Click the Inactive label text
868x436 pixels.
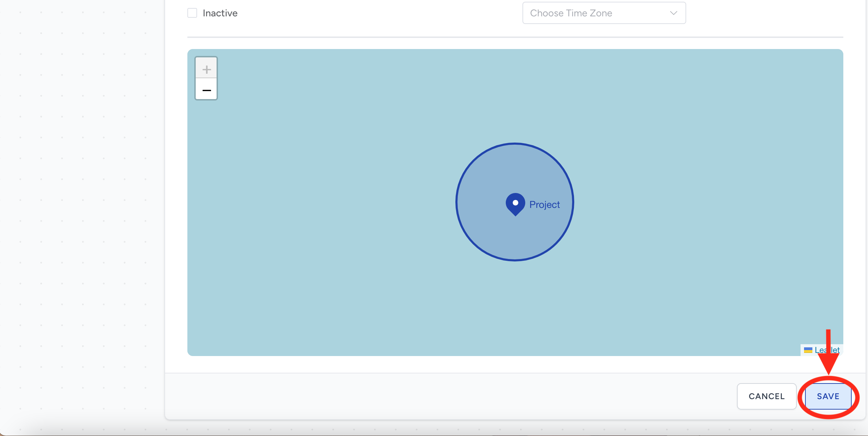pos(220,13)
